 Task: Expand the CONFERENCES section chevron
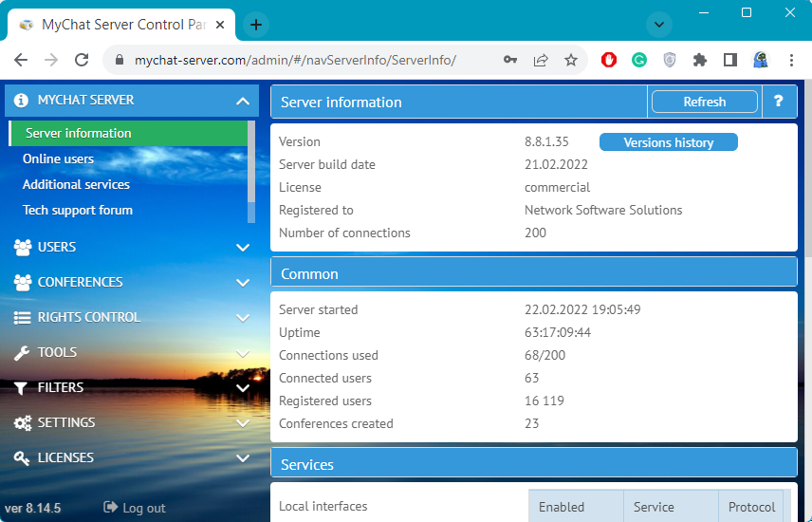[242, 283]
